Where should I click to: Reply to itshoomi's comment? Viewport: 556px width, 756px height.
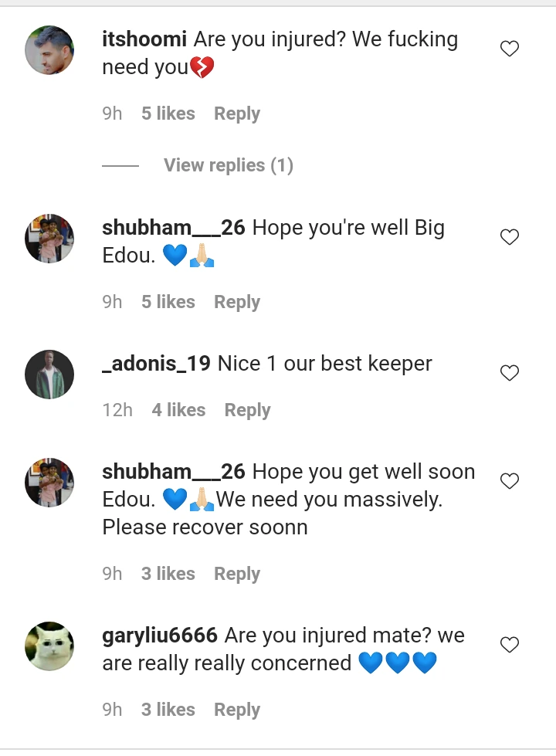(237, 114)
